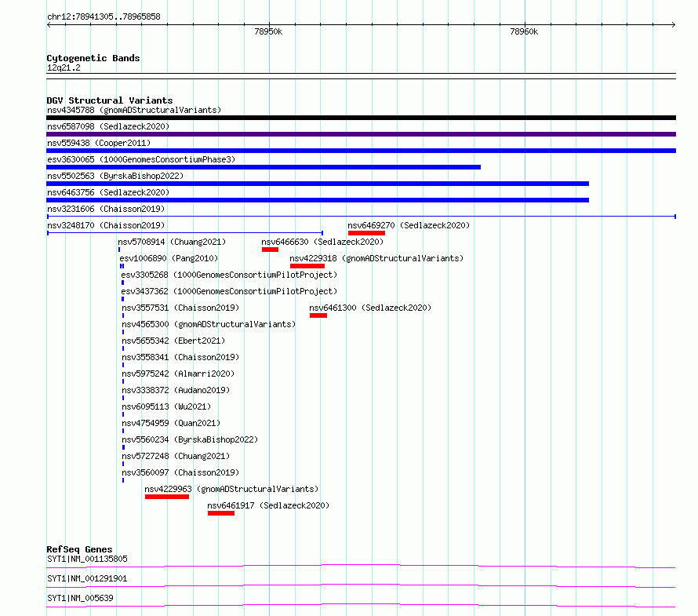The height and width of the screenshot is (616, 698).
Task: Click the chr12:78941305..78965858 coordinate text
Action: 104,17
